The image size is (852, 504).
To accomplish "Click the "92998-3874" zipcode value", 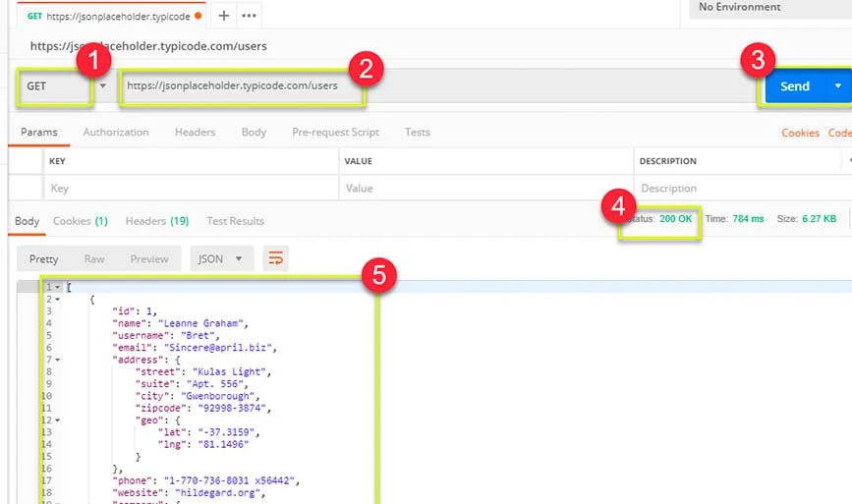I will (x=233, y=408).
